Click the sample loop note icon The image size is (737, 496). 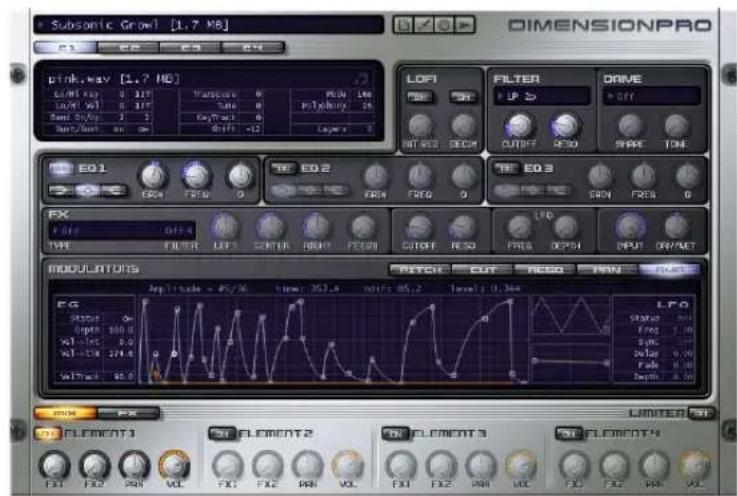(361, 78)
